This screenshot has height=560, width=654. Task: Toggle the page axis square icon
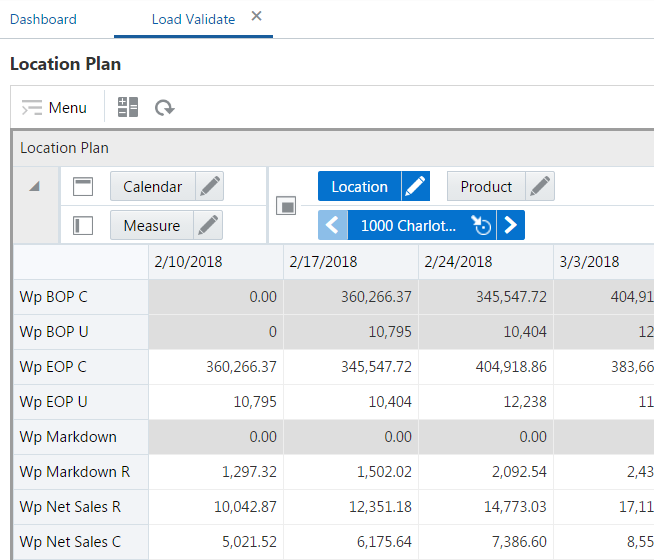point(287,206)
